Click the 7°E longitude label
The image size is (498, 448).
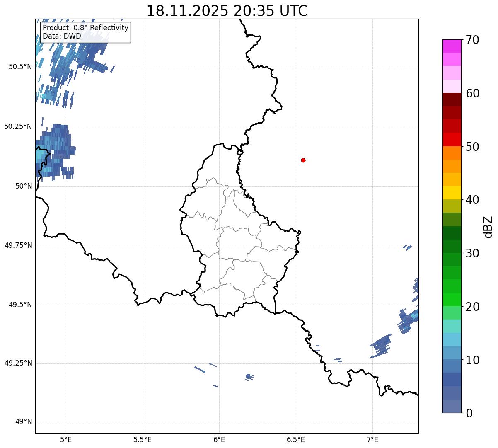[x=372, y=439]
